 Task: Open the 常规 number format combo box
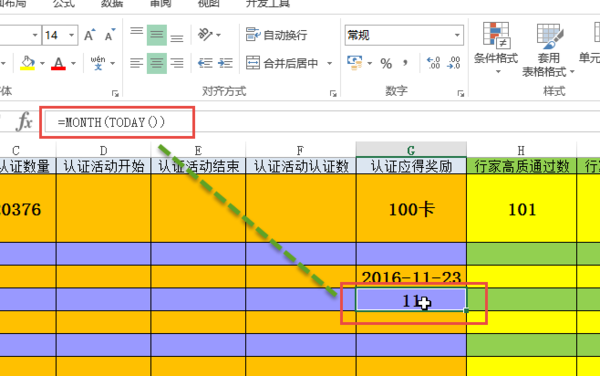tap(404, 35)
